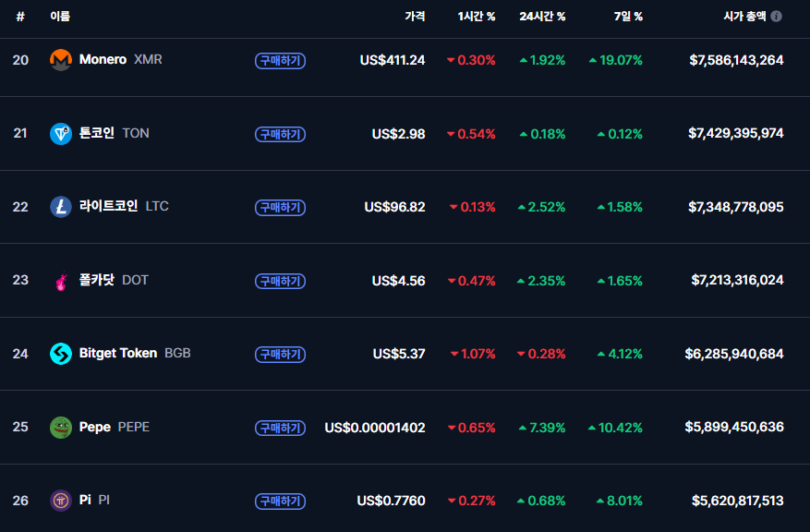This screenshot has height=532, width=810.
Task: Open the market cap info tooltip icon
Action: [776, 17]
